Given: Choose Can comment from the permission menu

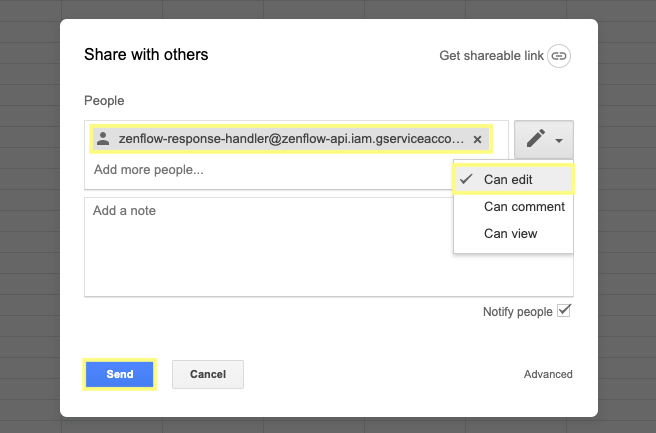Looking at the screenshot, I should [x=524, y=207].
